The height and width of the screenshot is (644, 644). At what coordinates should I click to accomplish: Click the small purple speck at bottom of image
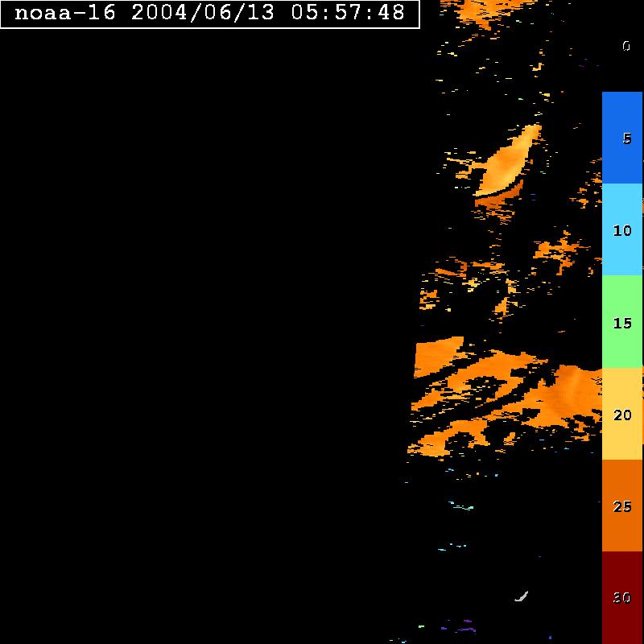pyautogui.click(x=466, y=622)
